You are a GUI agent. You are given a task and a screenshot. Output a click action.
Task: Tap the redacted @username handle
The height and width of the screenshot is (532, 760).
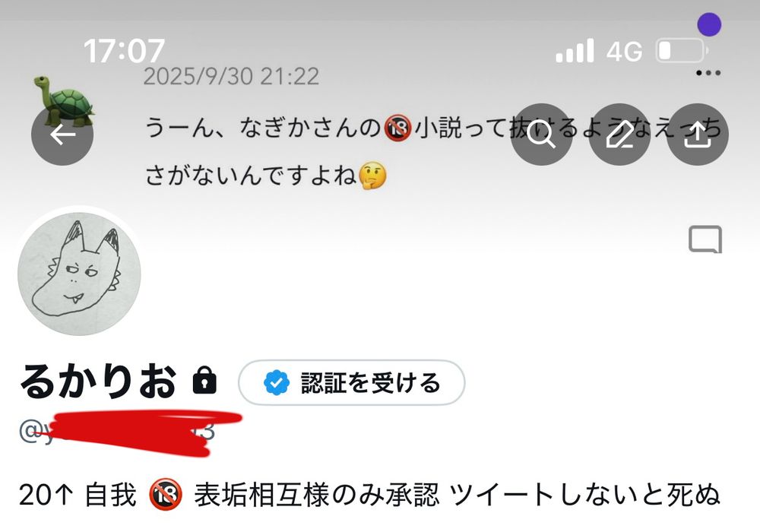[116, 431]
